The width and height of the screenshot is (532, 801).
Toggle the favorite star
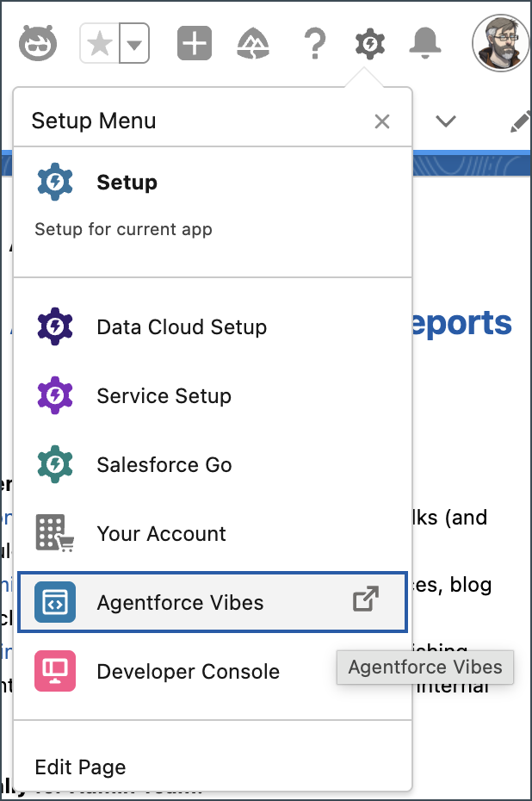[98, 43]
